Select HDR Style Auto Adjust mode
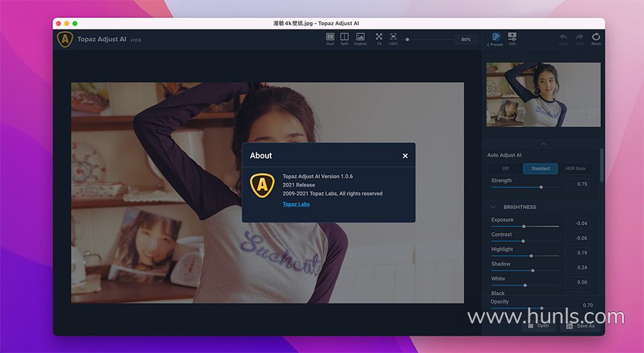 [x=576, y=168]
